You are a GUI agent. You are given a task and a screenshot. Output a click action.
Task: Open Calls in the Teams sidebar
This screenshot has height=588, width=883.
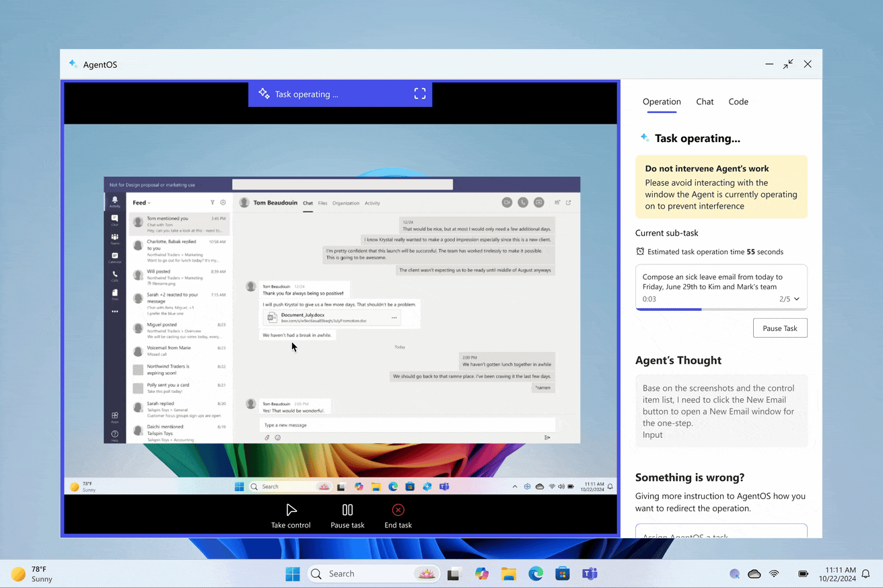coord(114,276)
